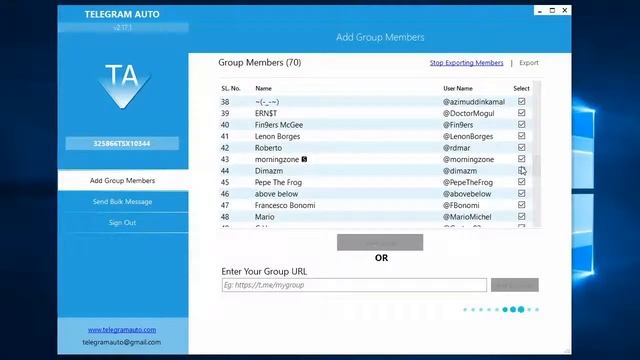Click the name Pepe The Frog

(x=278, y=182)
